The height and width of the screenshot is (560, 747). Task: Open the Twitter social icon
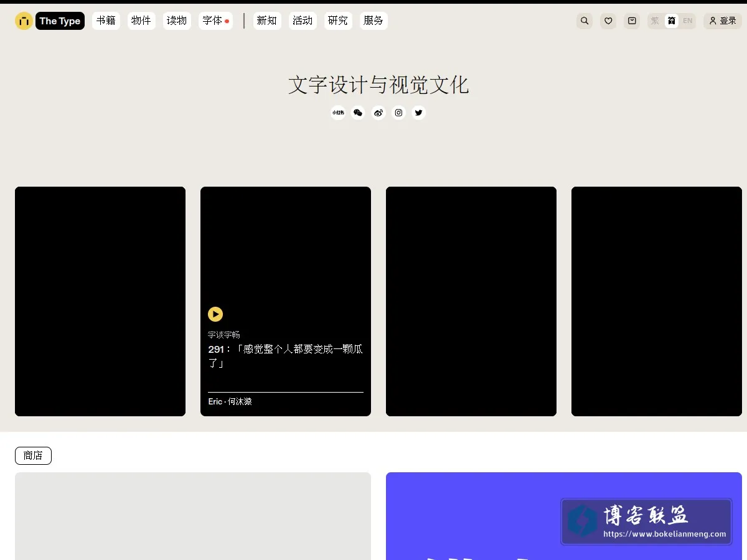pyautogui.click(x=419, y=113)
